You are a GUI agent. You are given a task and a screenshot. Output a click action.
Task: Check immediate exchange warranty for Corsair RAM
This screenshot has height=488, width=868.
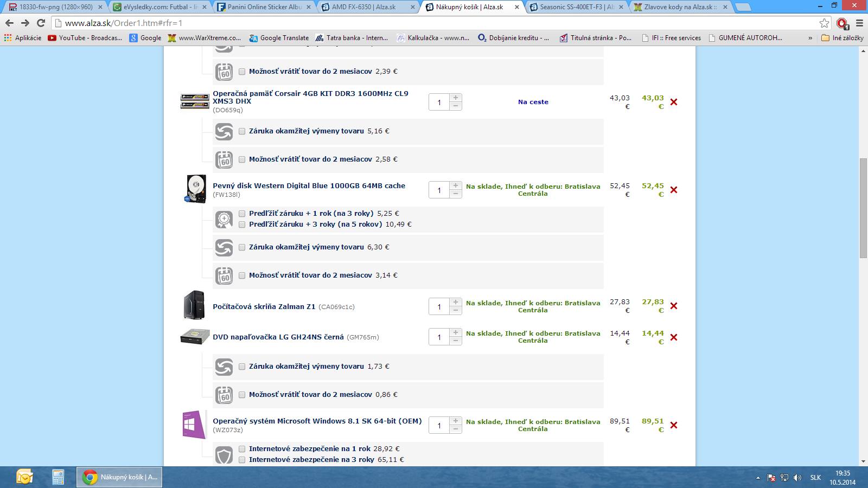click(x=242, y=131)
